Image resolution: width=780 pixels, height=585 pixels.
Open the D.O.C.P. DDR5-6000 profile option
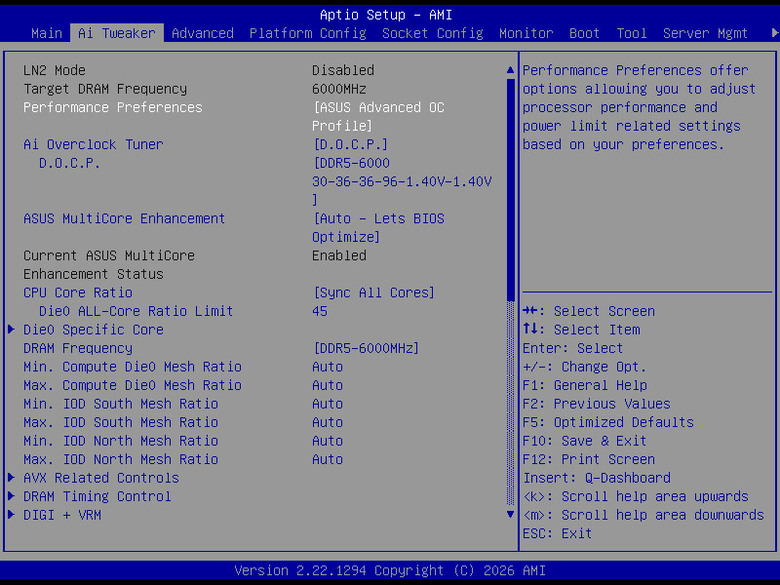coord(402,182)
